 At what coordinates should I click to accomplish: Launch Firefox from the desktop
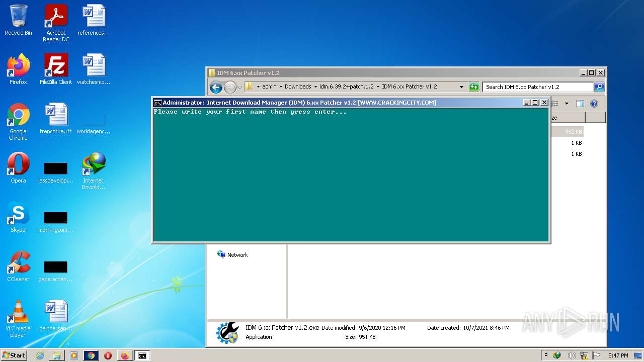click(18, 69)
